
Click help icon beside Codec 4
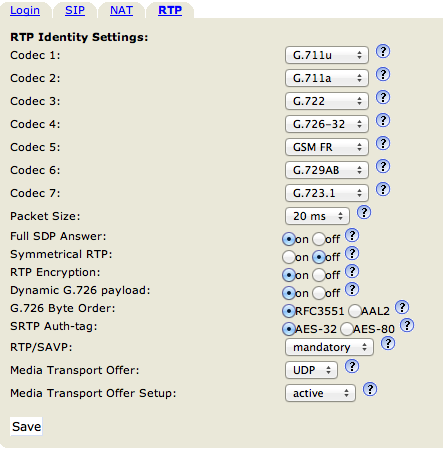(x=383, y=120)
